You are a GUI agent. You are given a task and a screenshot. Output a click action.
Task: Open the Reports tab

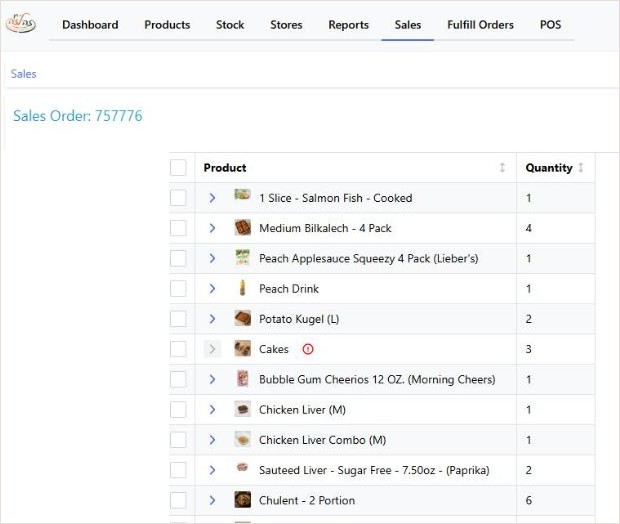click(x=348, y=25)
